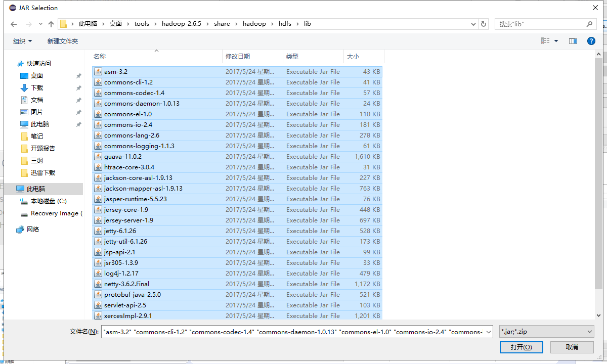
Task: Open the 组织 menu
Action: 22,41
